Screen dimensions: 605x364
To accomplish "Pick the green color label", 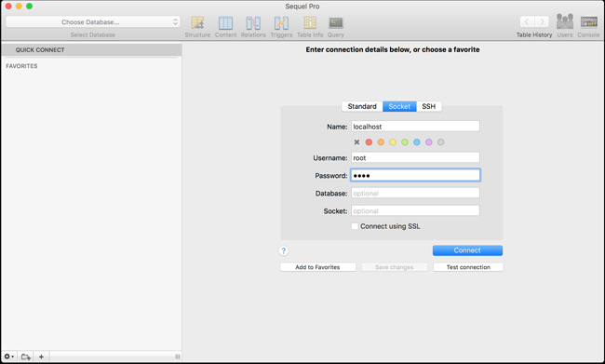I will pos(405,142).
